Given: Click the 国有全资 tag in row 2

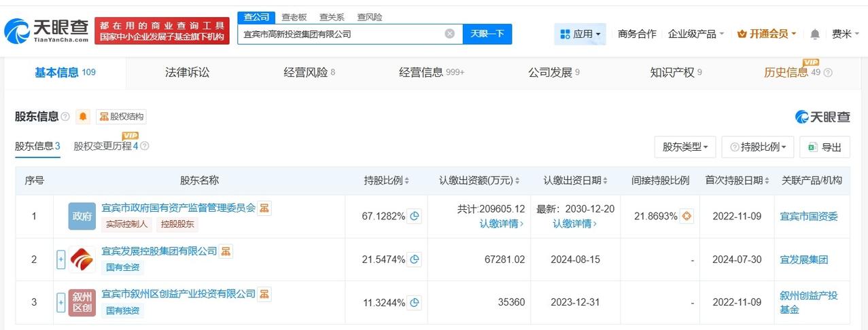Looking at the screenshot, I should point(122,268).
